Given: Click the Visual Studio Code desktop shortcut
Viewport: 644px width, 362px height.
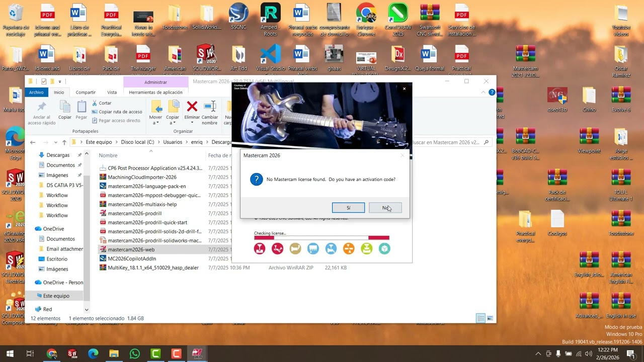Looking at the screenshot, I should point(270,58).
